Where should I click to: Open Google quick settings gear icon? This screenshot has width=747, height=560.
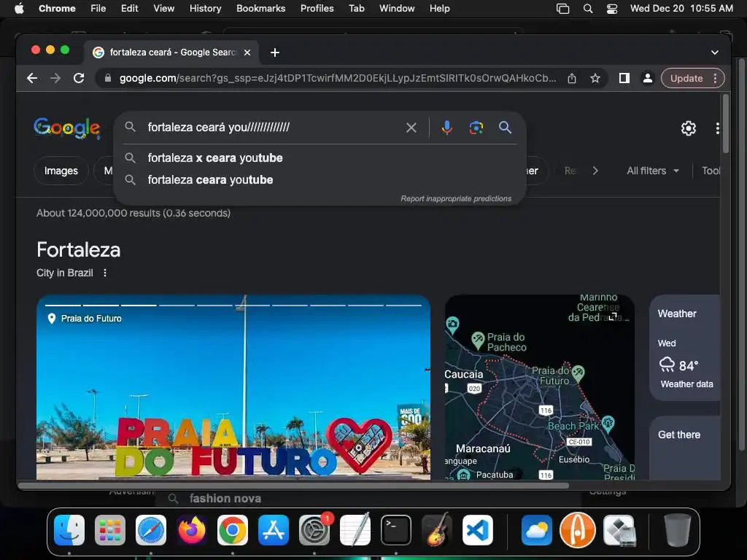688,128
